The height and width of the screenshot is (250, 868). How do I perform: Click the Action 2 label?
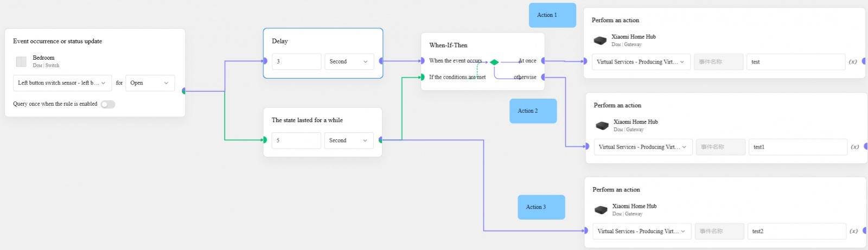(533, 111)
